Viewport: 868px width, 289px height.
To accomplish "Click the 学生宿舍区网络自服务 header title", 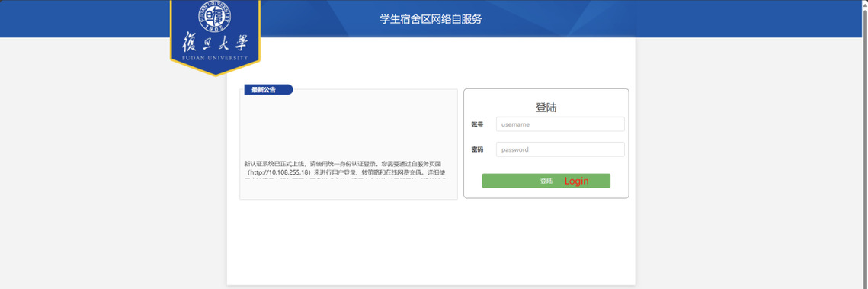I will 431,19.
